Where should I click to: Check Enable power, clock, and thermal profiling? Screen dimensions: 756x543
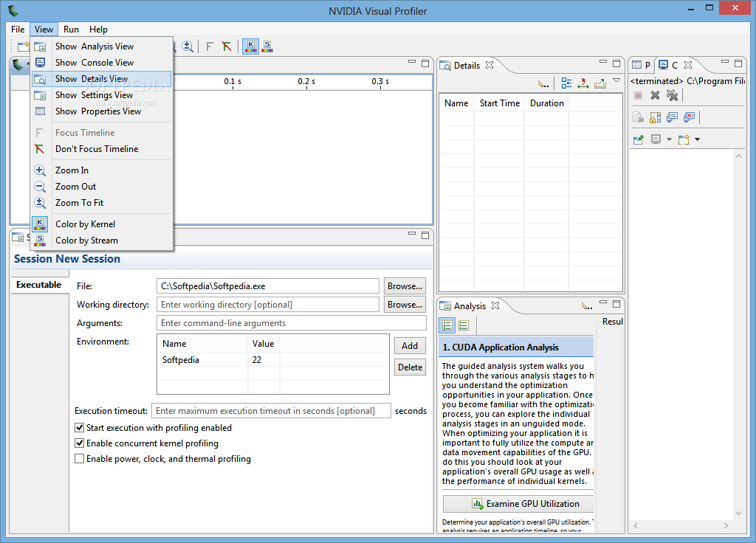coord(80,458)
